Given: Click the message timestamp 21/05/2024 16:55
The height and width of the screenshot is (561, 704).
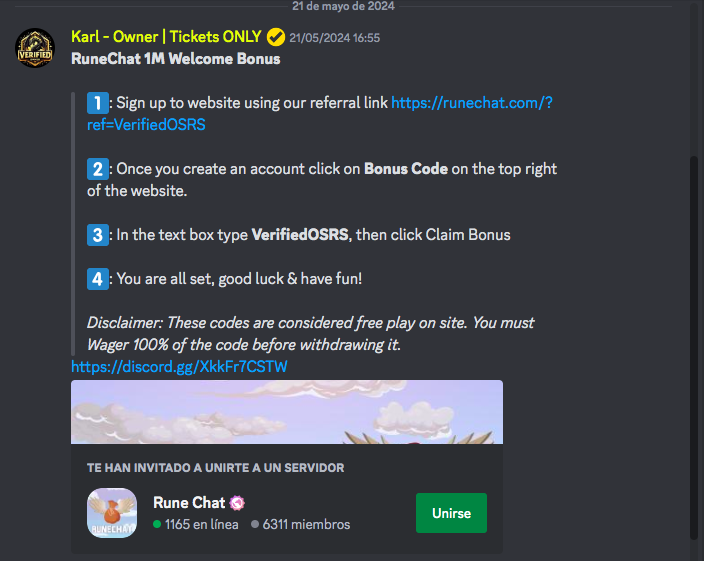Looking at the screenshot, I should (334, 38).
